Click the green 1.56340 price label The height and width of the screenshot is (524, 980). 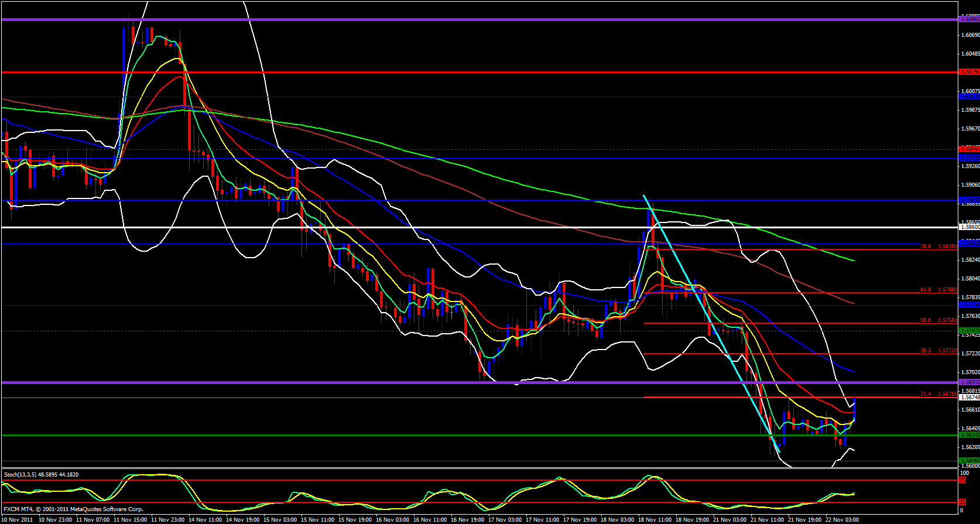(969, 435)
